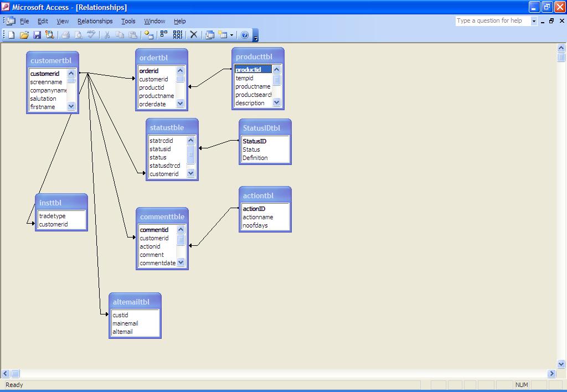Open the Edit menu
Screen dimensions: 567x392
click(43, 21)
